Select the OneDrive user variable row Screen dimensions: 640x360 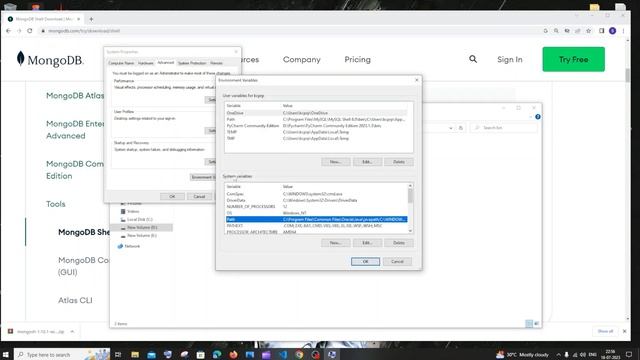click(x=316, y=113)
